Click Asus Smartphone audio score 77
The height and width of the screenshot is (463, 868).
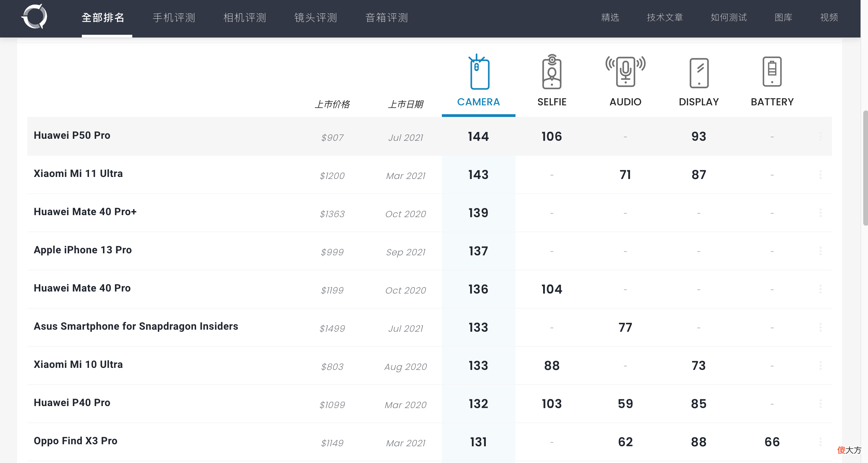point(625,327)
